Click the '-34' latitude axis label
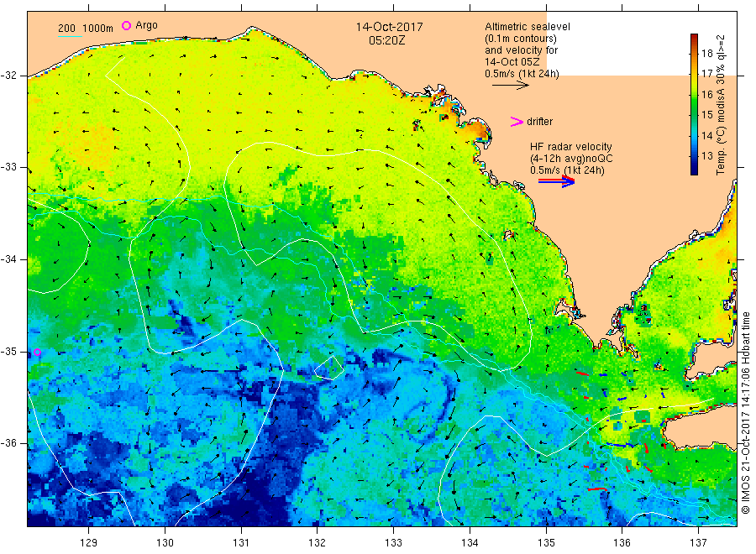The image size is (756, 554). coord(8,259)
